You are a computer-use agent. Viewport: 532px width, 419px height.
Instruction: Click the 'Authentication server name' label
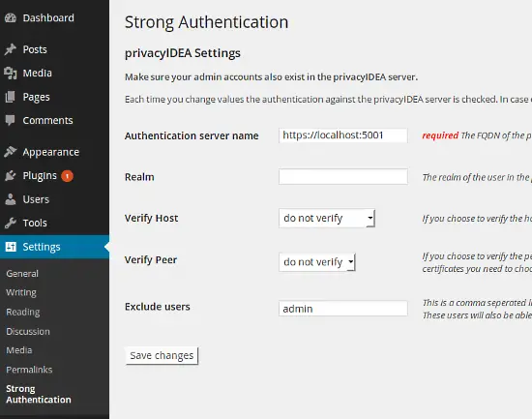(192, 135)
